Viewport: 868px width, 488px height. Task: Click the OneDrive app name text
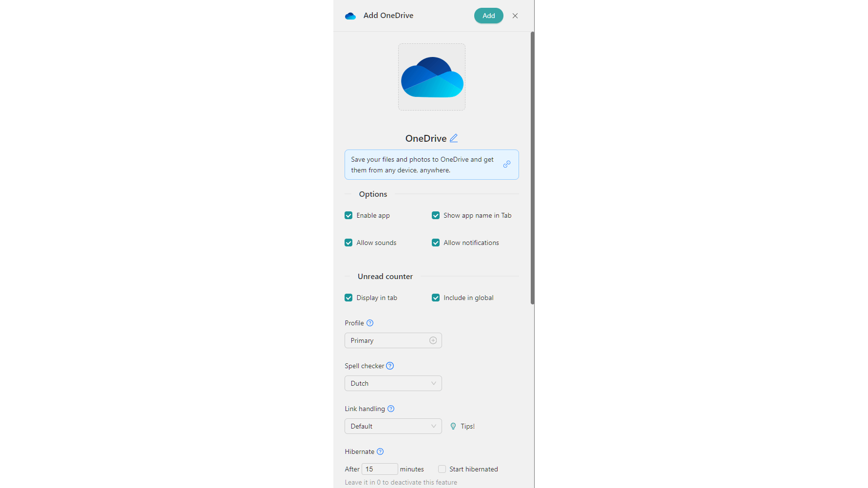coord(426,138)
